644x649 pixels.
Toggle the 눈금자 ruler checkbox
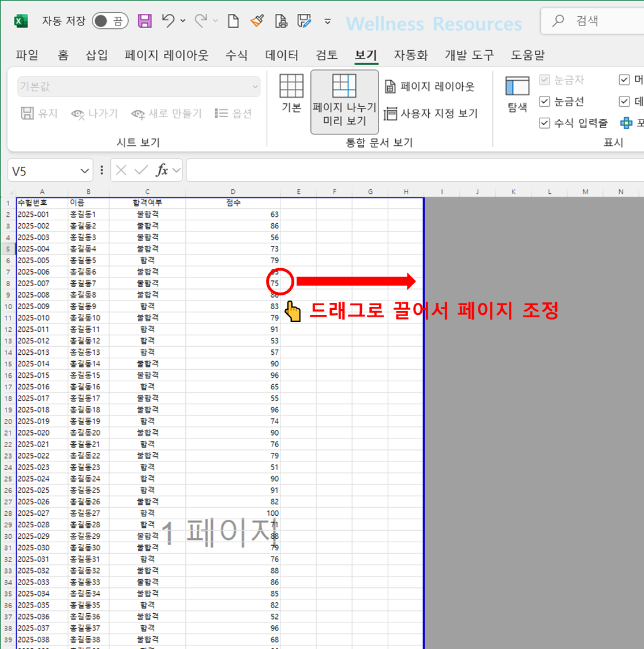tap(544, 80)
